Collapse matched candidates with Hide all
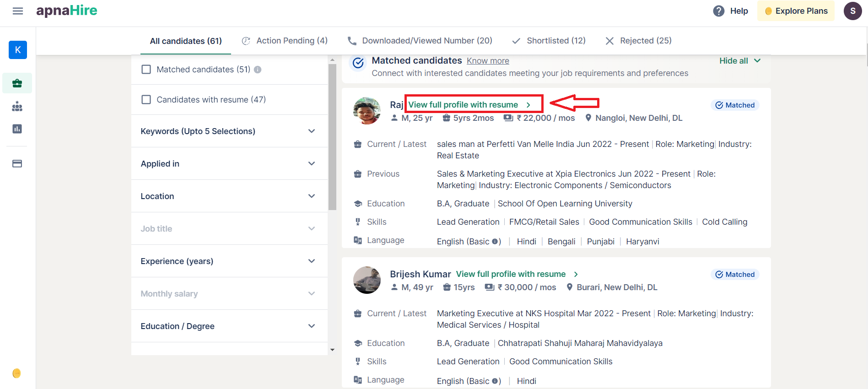The image size is (868, 389). point(740,61)
